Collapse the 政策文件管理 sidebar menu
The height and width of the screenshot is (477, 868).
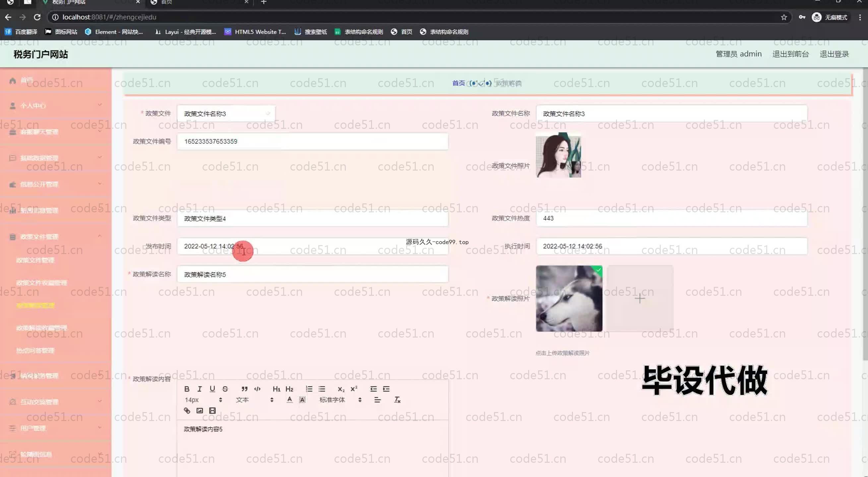coord(56,237)
